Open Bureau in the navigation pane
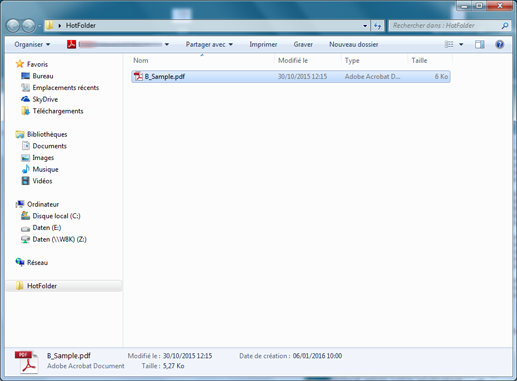 pos(43,76)
